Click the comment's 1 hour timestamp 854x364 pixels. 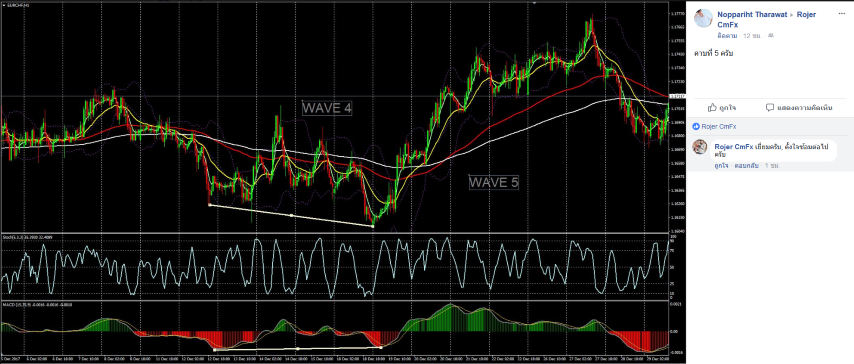(771, 165)
